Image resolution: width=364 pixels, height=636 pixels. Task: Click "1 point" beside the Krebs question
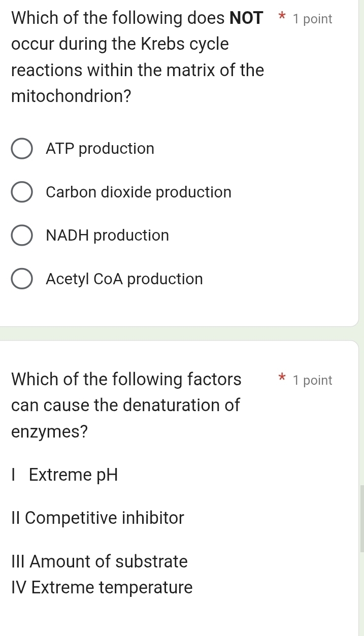click(313, 19)
